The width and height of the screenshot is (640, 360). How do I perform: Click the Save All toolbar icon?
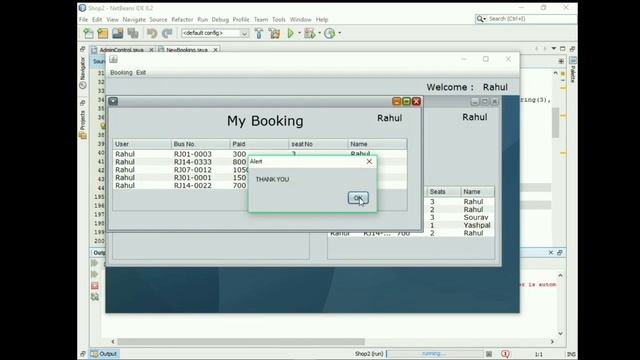[x=133, y=33]
